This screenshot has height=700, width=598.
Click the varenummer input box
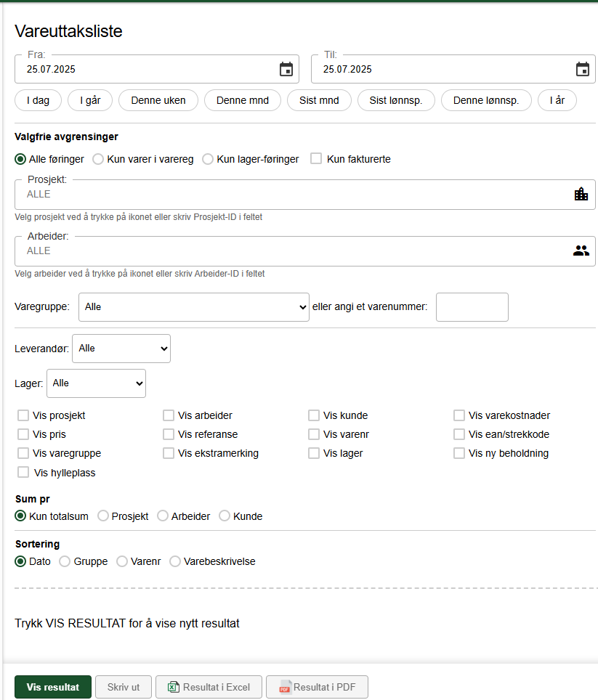tap(472, 307)
